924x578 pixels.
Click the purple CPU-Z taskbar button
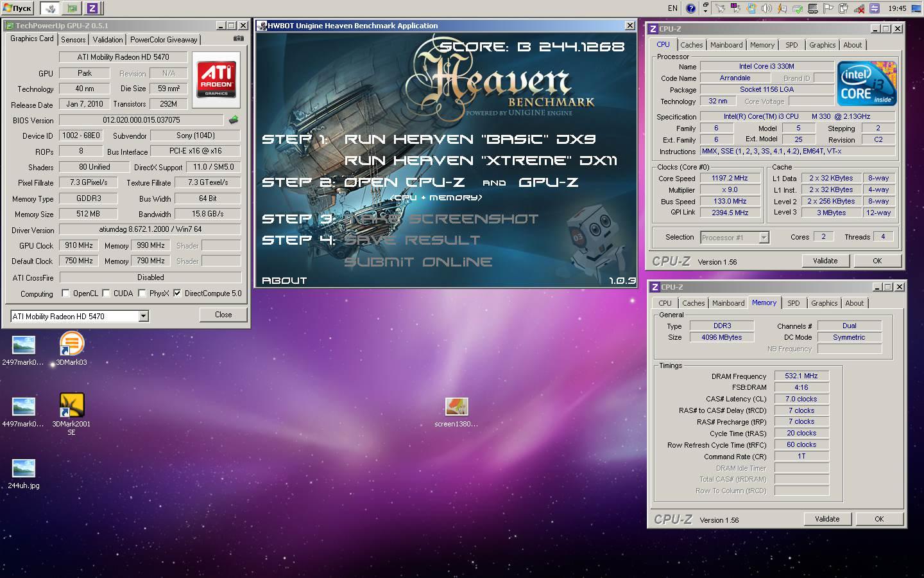[x=92, y=8]
